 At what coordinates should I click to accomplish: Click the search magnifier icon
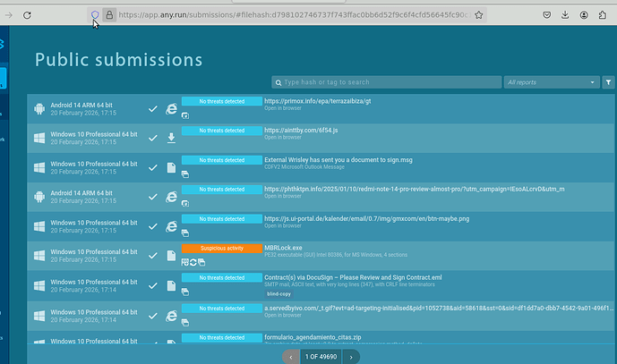point(279,82)
